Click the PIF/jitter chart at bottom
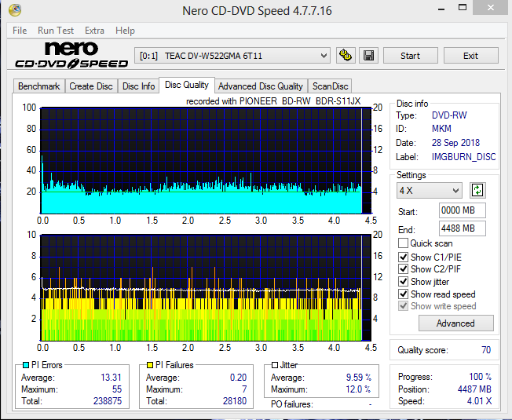The image size is (512, 420). [x=206, y=287]
